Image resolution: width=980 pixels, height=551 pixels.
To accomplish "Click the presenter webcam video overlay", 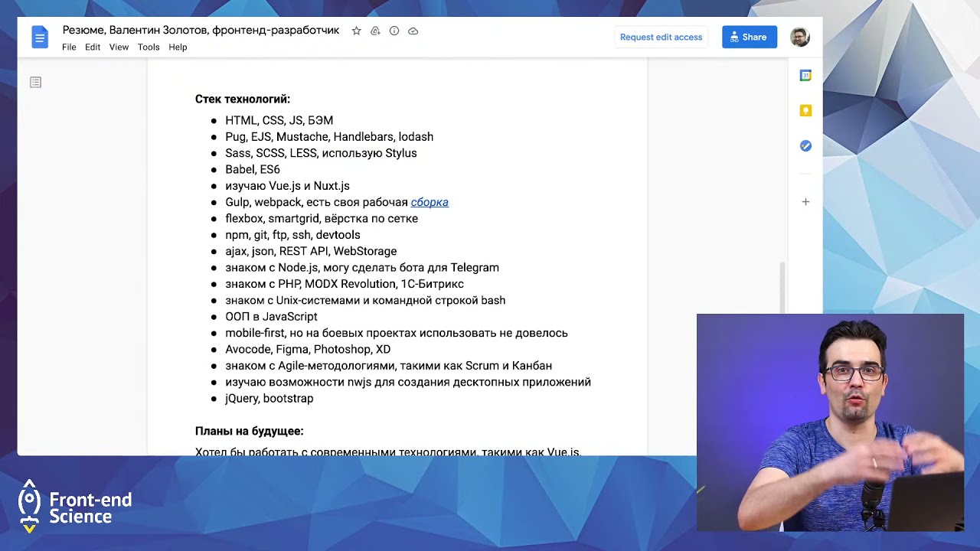I will tap(830, 422).
